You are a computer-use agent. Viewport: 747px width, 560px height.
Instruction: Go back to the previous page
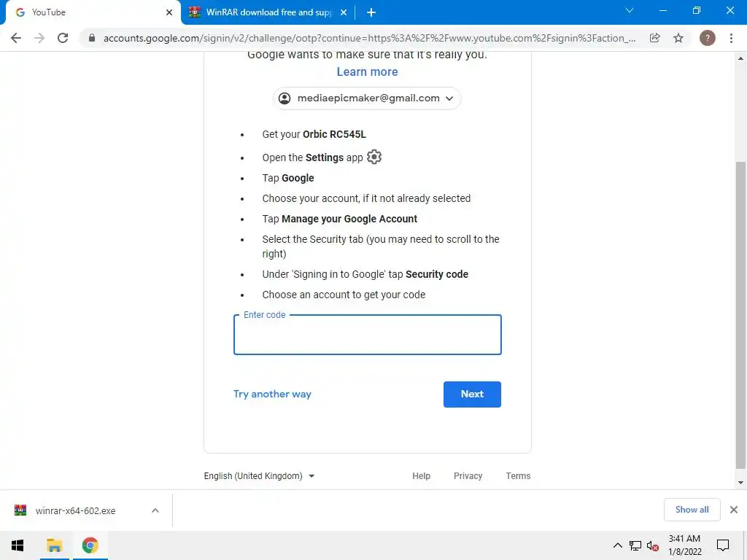16,38
